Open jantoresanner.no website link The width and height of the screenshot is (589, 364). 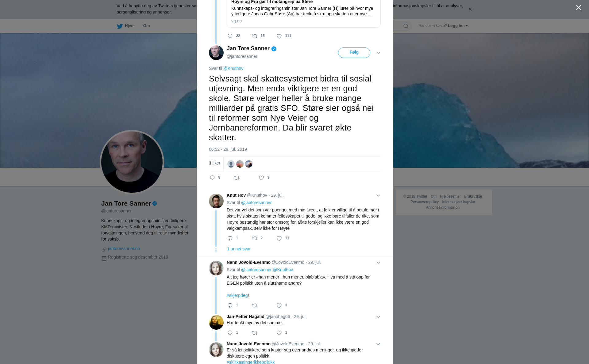click(124, 248)
